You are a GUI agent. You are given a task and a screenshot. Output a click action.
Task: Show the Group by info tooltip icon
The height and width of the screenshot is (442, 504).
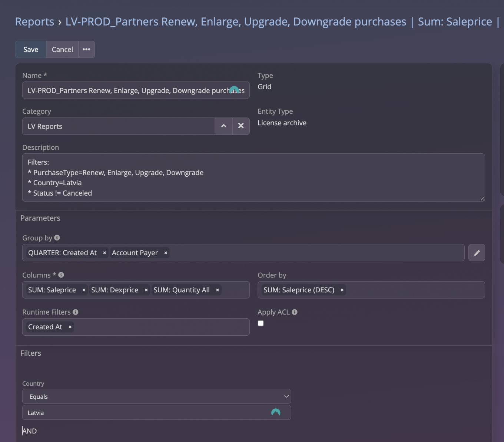pyautogui.click(x=57, y=238)
